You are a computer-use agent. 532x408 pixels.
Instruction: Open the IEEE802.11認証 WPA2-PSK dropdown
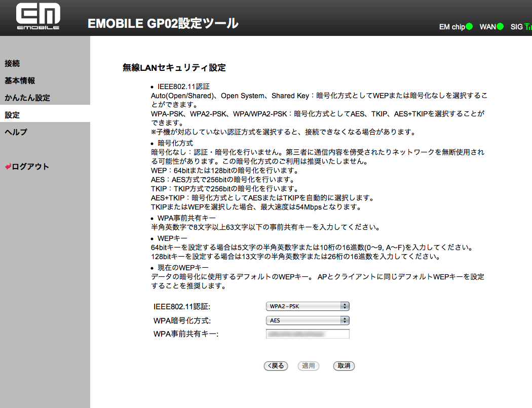click(x=308, y=306)
